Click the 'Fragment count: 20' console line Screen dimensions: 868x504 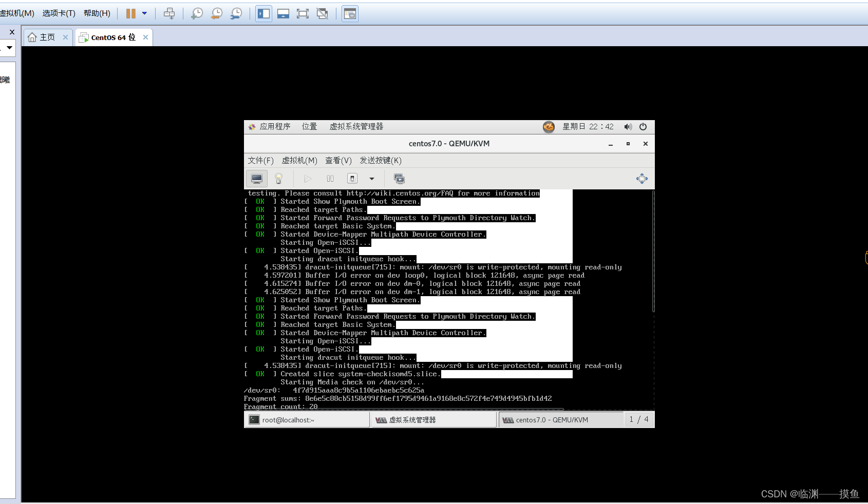click(x=281, y=406)
